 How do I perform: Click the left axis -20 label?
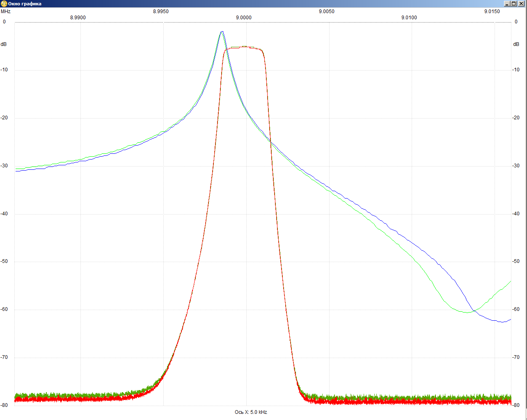coord(4,118)
